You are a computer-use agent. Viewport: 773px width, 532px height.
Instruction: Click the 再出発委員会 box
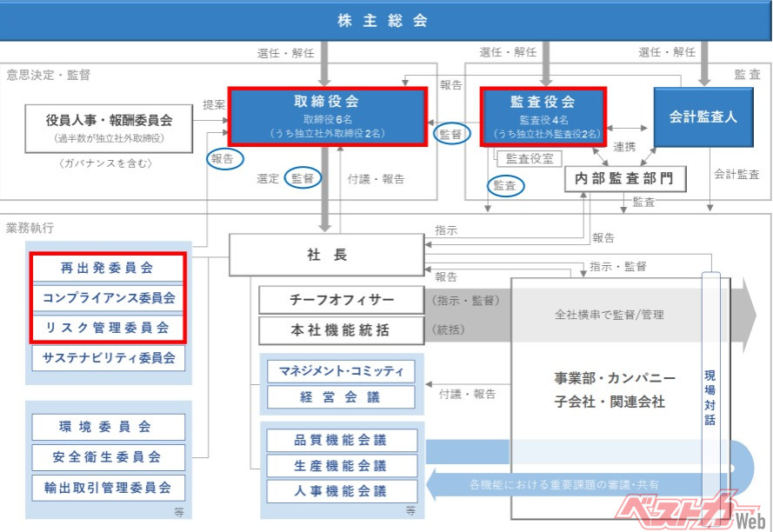109,268
